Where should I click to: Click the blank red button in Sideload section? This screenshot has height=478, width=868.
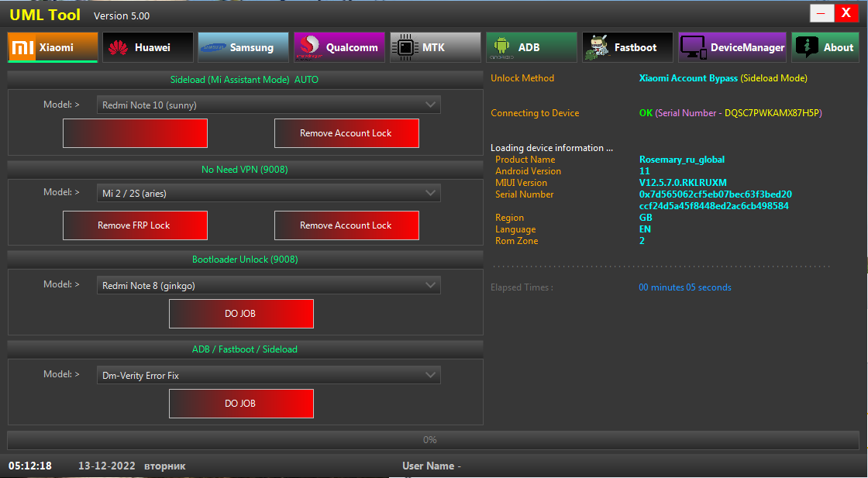click(x=135, y=133)
